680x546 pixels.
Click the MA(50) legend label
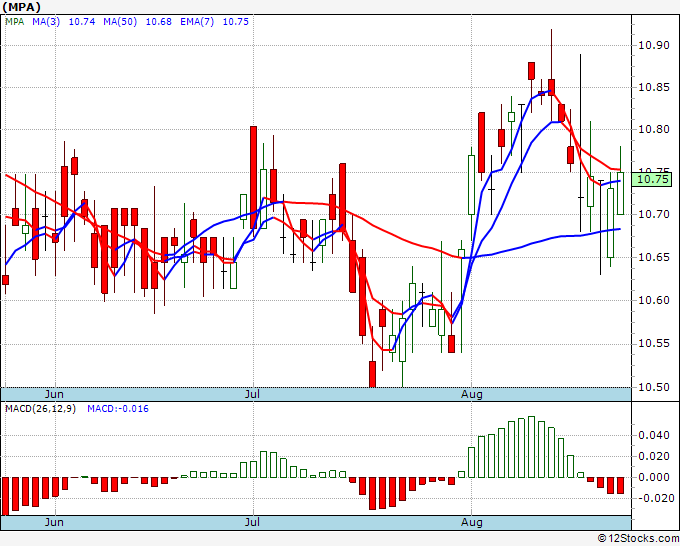[x=120, y=22]
